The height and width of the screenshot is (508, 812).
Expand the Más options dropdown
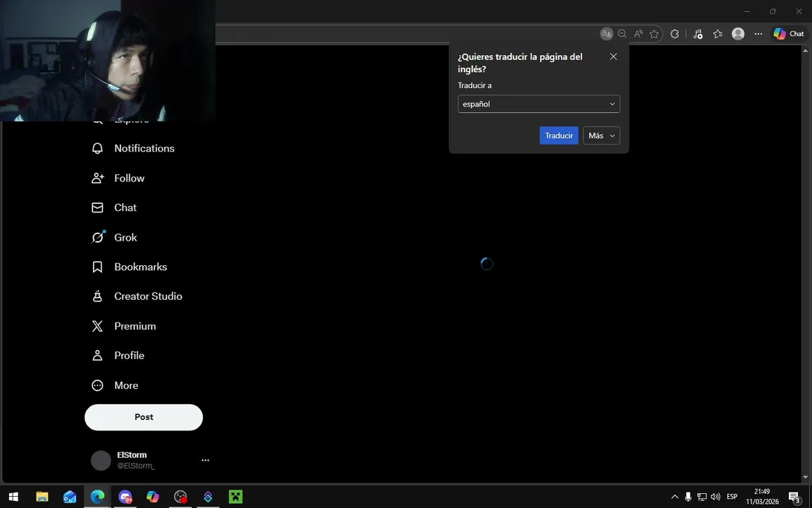point(601,135)
